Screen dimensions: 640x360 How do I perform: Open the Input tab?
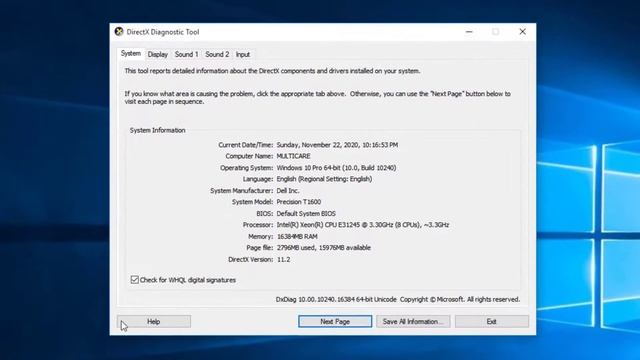tap(243, 54)
